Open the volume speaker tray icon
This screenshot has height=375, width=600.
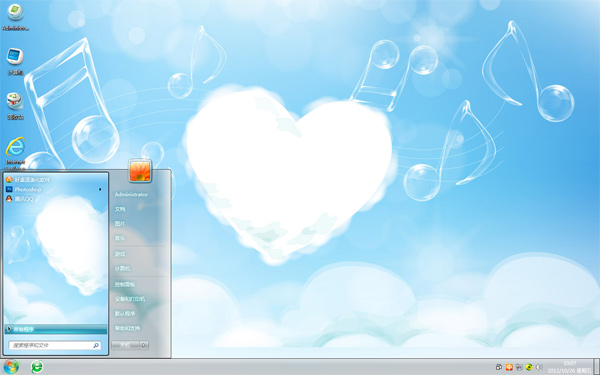(x=539, y=367)
